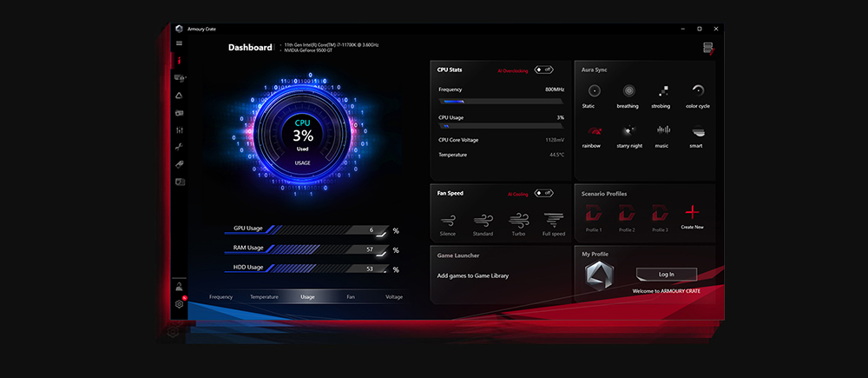This screenshot has height=378, width=868.
Task: Switch to the Voltage tab
Action: click(x=394, y=297)
